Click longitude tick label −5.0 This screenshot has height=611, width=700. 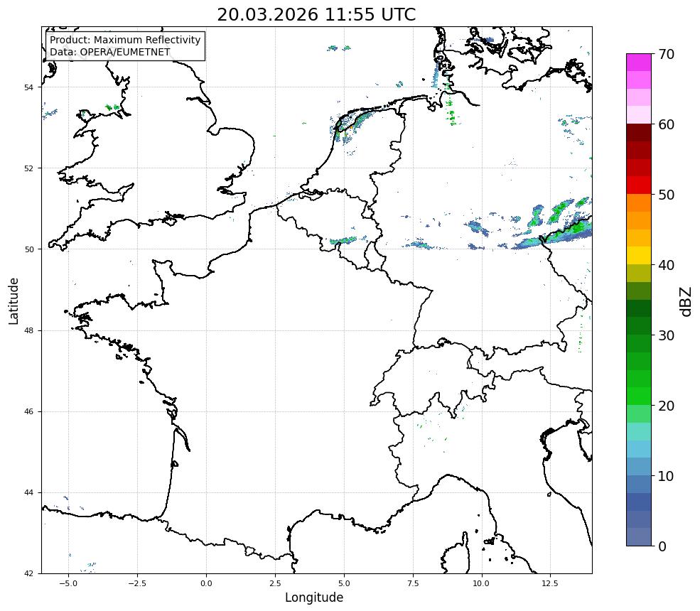(68, 583)
